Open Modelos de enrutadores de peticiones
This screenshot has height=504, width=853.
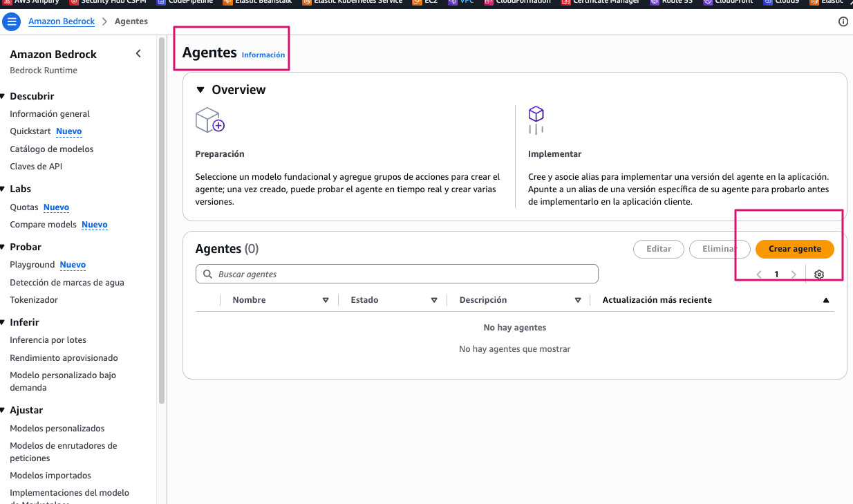tap(64, 452)
